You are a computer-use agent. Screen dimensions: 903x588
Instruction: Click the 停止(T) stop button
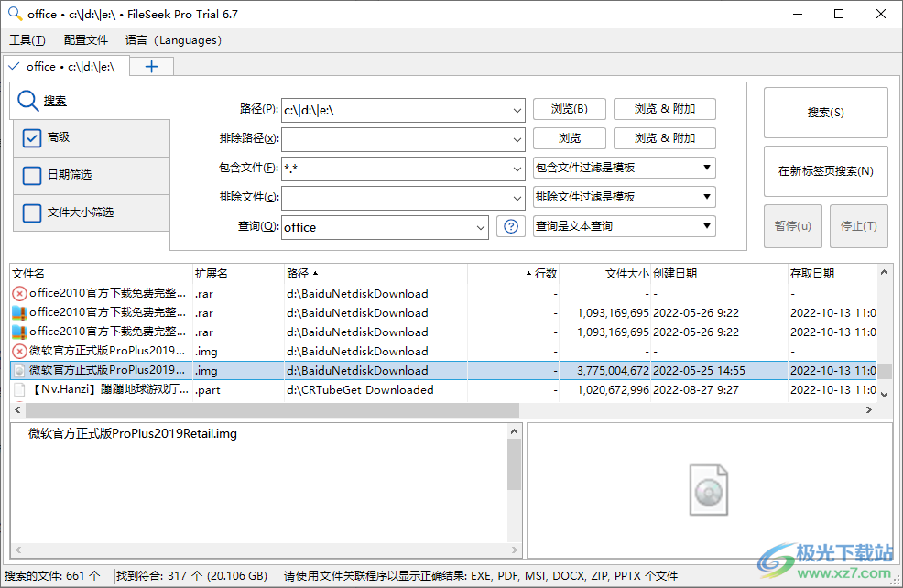coord(859,226)
